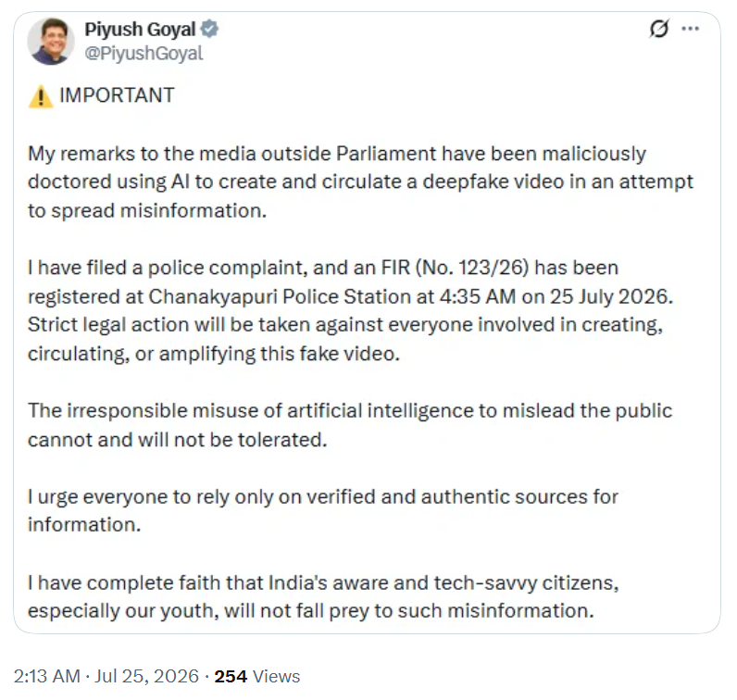The width and height of the screenshot is (737, 700).
Task: Open the Piyush Goyal display name link
Action: coord(140,29)
